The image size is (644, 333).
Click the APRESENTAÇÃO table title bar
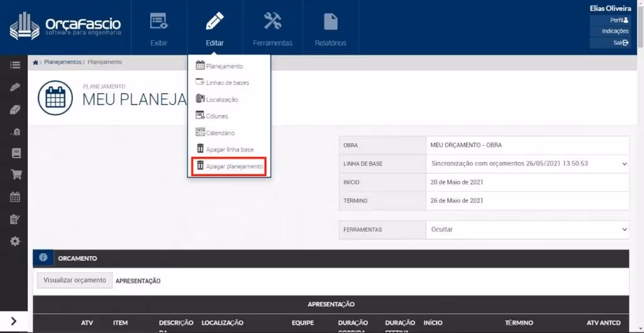331,304
